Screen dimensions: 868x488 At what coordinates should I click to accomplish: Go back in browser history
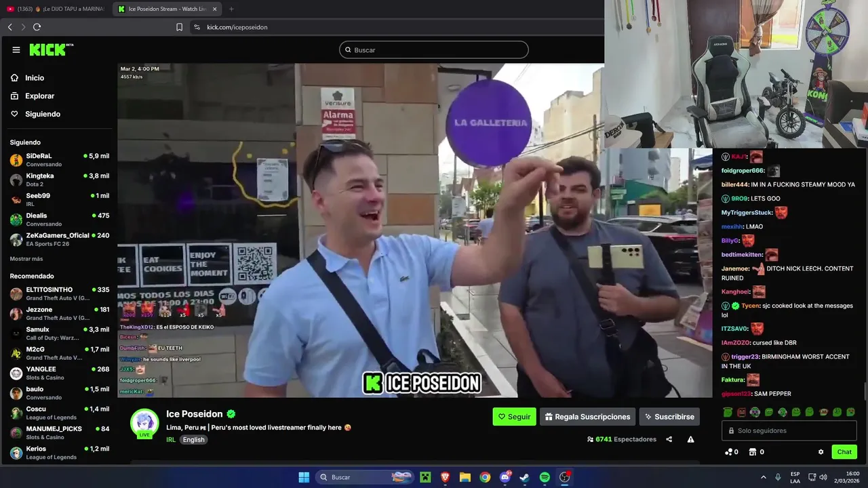pyautogui.click(x=9, y=27)
